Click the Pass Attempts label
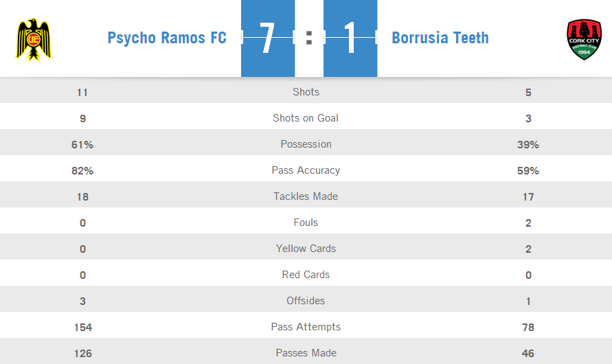The width and height of the screenshot is (612, 364). click(306, 327)
